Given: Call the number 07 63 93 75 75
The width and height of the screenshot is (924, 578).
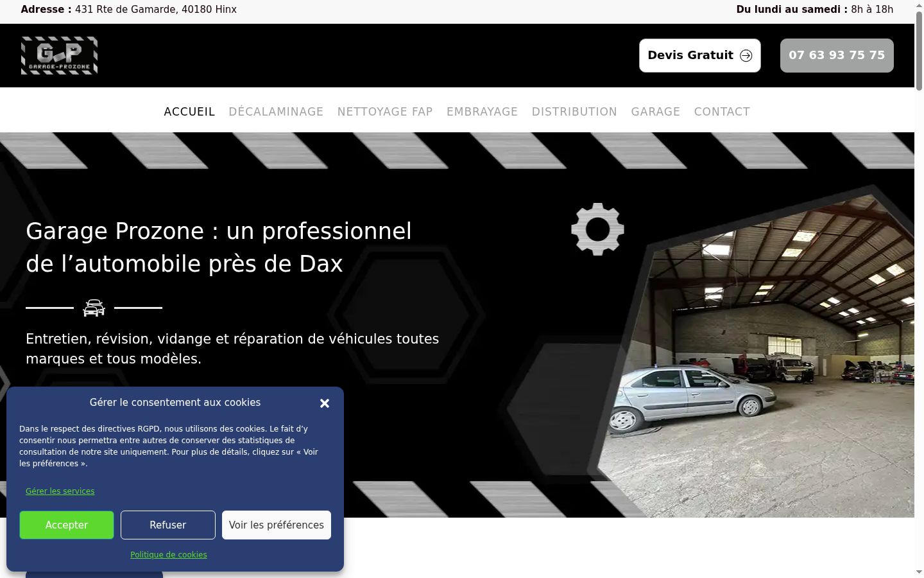Looking at the screenshot, I should (x=837, y=55).
